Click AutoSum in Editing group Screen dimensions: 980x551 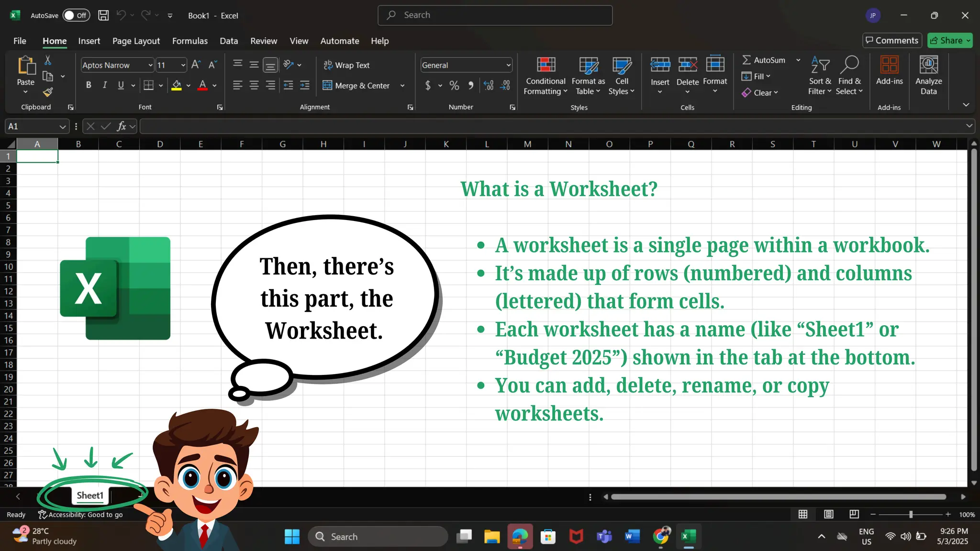(764, 60)
